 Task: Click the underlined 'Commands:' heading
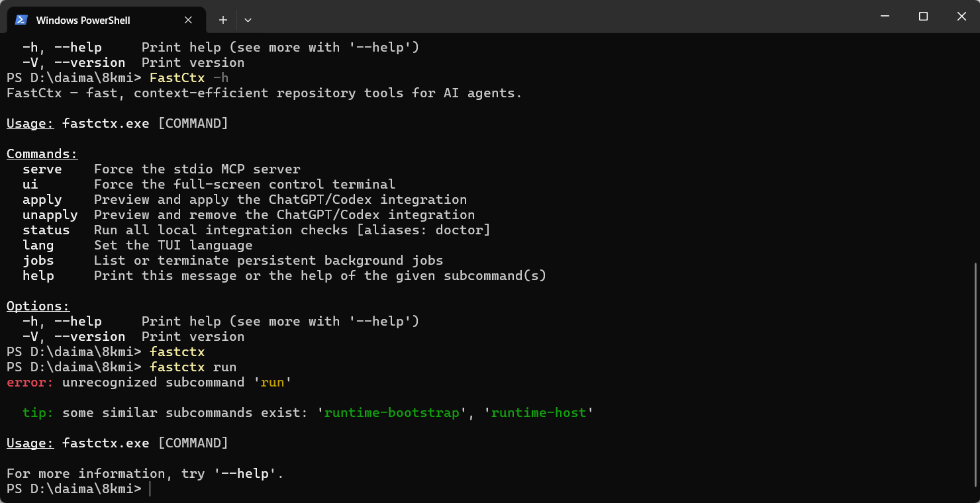[42, 154]
